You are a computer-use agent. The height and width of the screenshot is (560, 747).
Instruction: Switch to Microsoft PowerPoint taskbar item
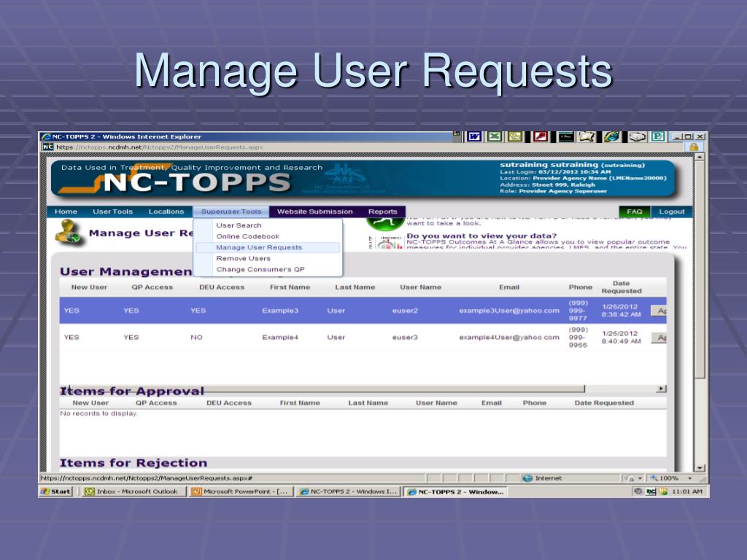pyautogui.click(x=241, y=491)
